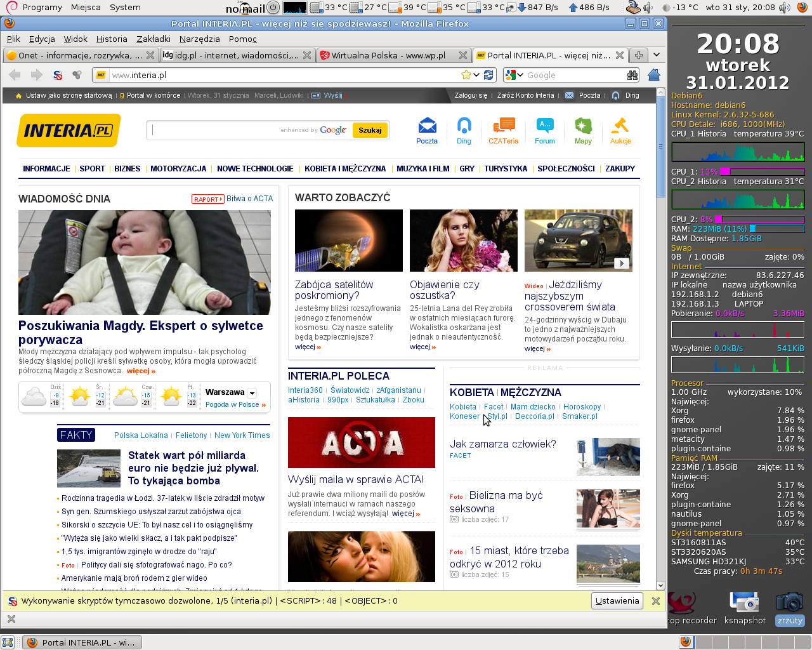Open the Zakładki menu
The image size is (812, 650).
[x=154, y=39]
